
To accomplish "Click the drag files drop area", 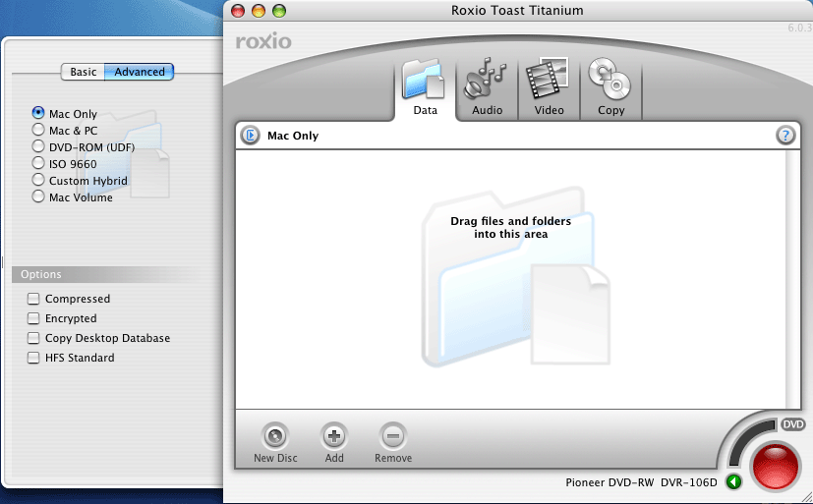I will (x=511, y=279).
